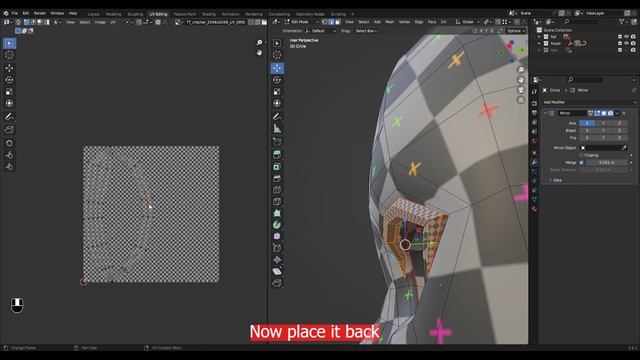Adjust the Merge distance value field
The height and width of the screenshot is (360, 640).
point(607,162)
